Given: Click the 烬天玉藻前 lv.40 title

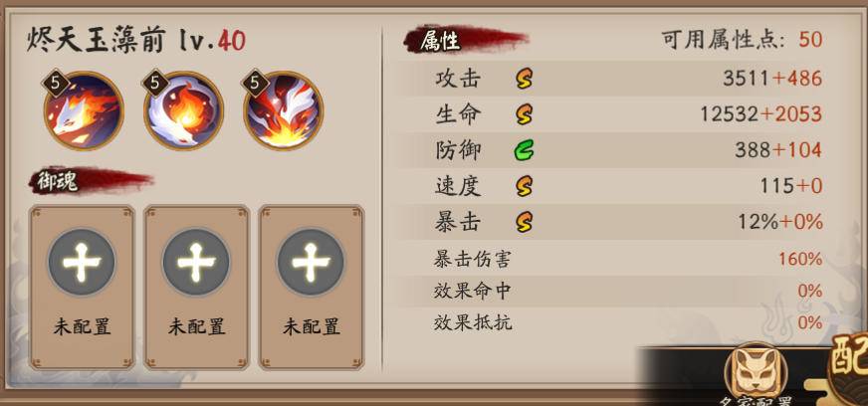Looking at the screenshot, I should [x=136, y=42].
